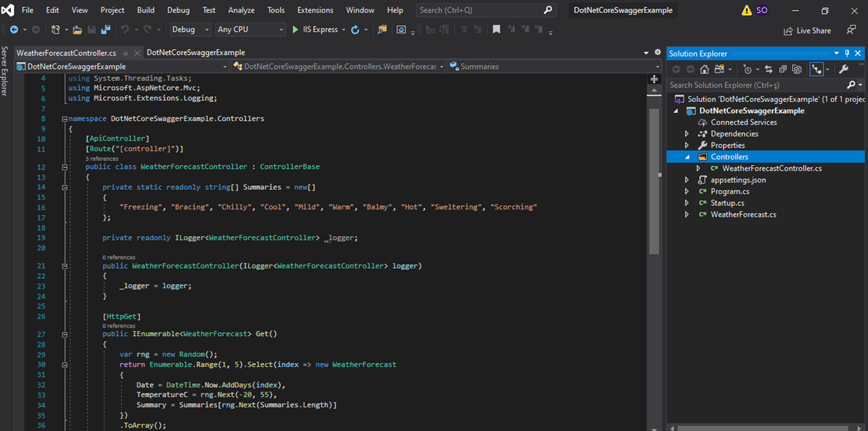
Task: Select WeatherForecastController.cs in the Solution Explorer tree
Action: point(772,168)
